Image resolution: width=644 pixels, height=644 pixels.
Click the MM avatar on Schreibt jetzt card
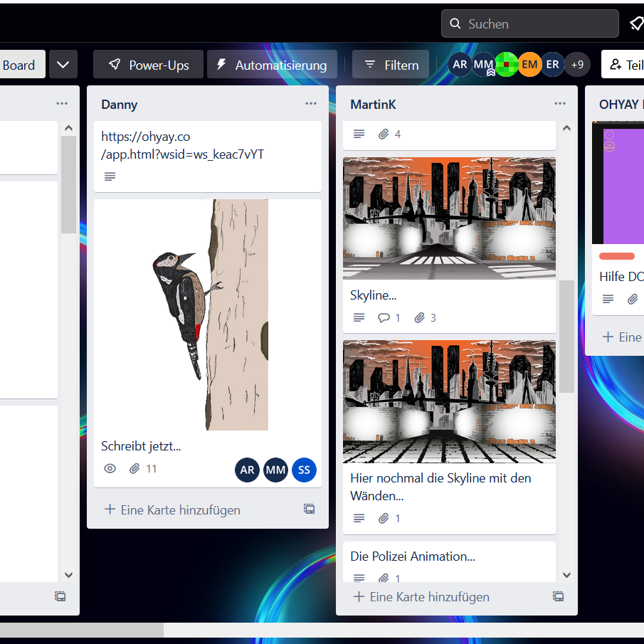click(275, 470)
